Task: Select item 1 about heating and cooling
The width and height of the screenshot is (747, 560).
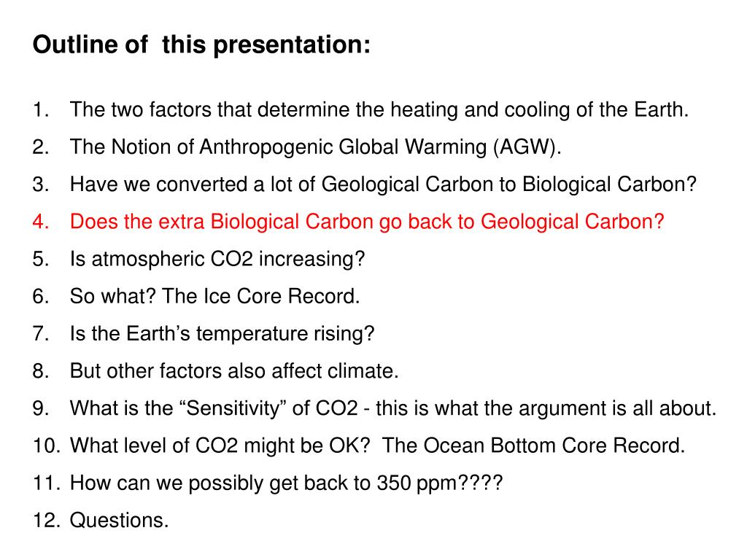Action: pos(379,110)
